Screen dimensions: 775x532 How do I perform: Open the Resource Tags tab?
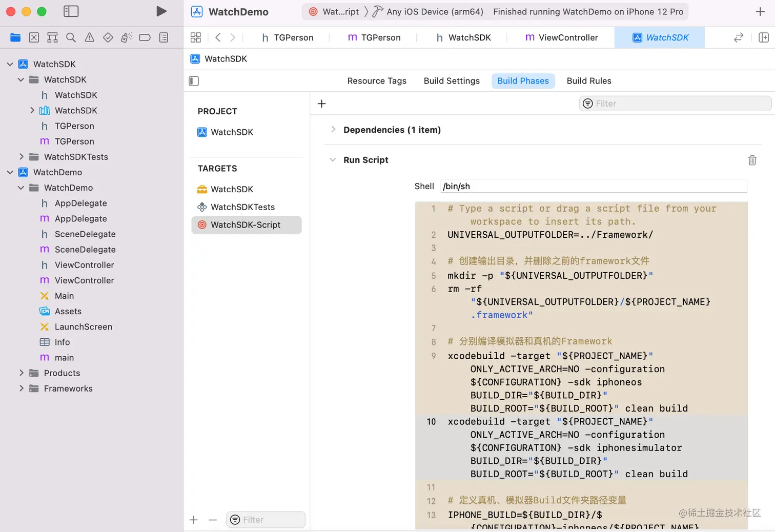377,81
